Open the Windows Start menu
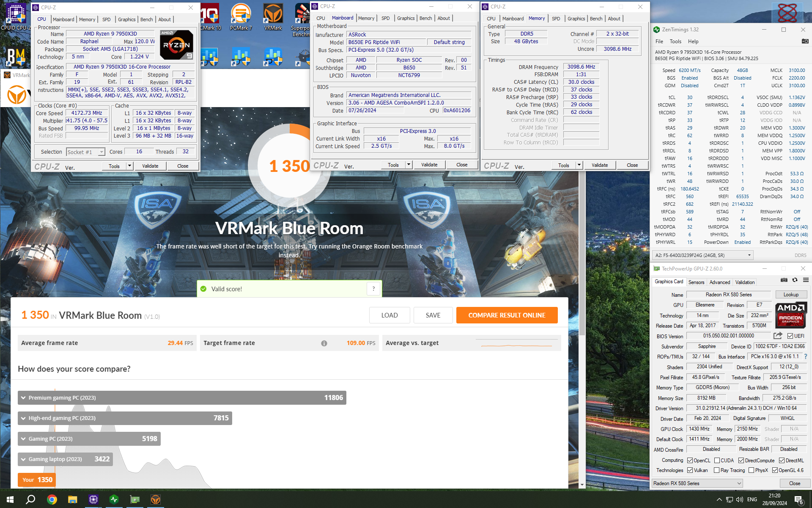This screenshot has height=508, width=812. coord(10,500)
